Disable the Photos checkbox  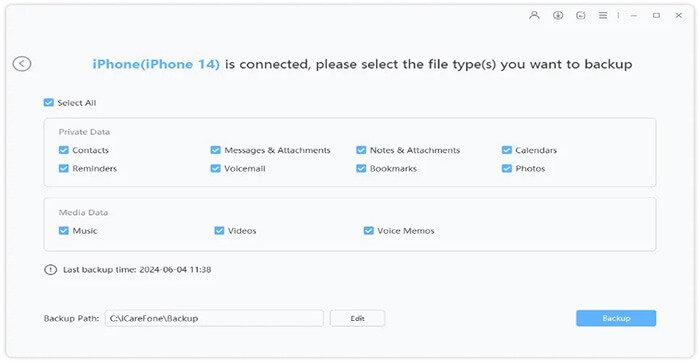[x=507, y=168]
